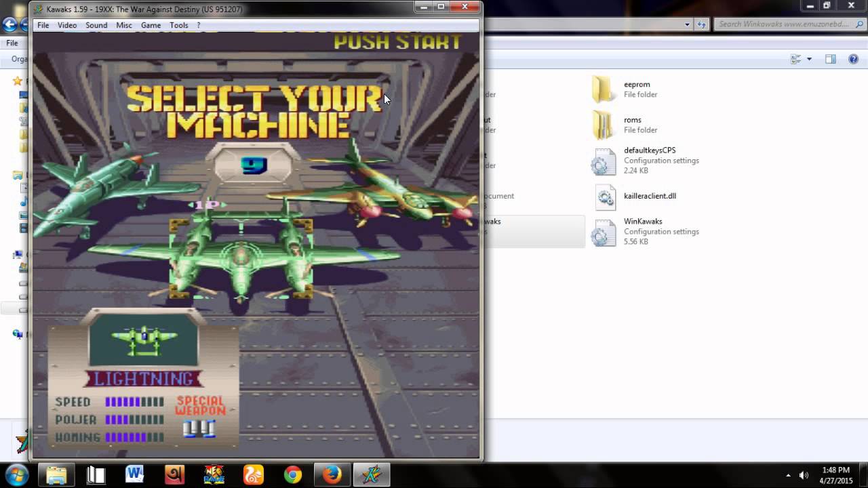Viewport: 868px width, 488px height.
Task: Select the defaultkeysCPS configuration file icon
Action: [x=603, y=161]
